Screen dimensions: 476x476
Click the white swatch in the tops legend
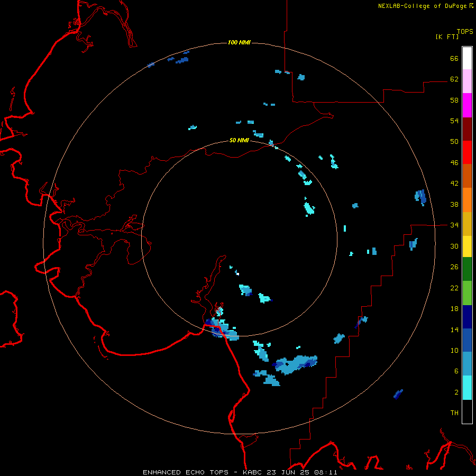tap(467, 58)
